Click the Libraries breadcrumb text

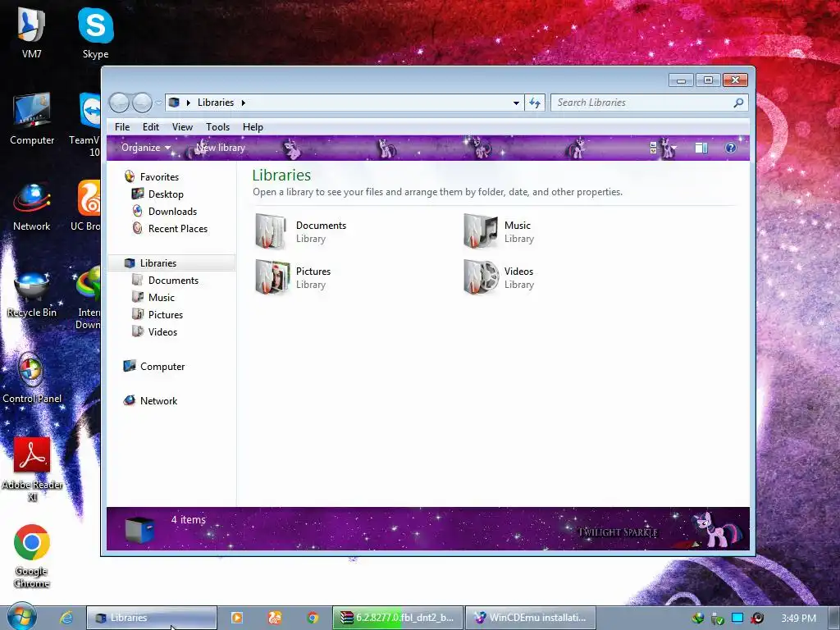pyautogui.click(x=216, y=103)
